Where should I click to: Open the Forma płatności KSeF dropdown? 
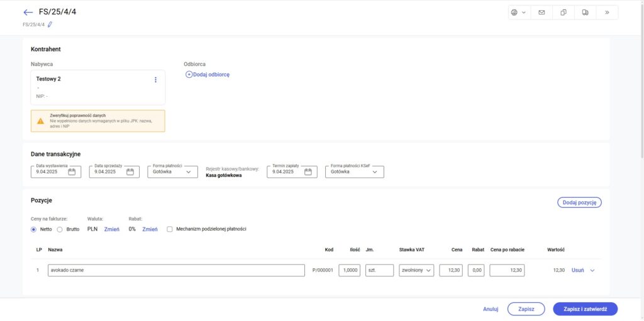[354, 171]
